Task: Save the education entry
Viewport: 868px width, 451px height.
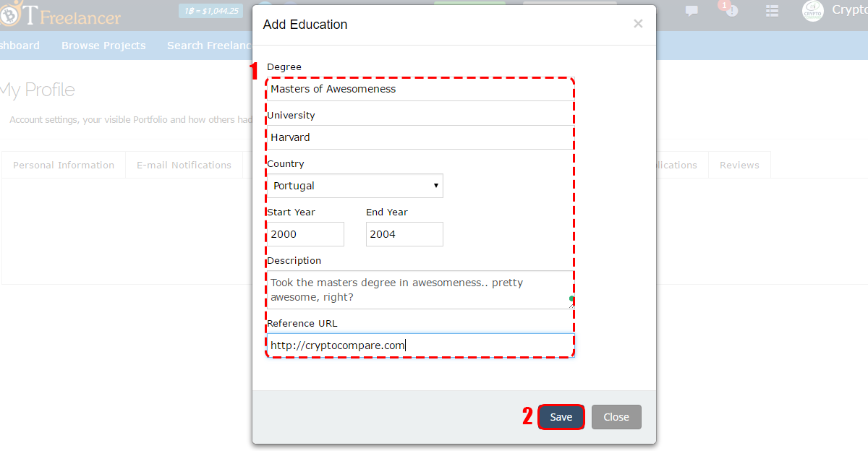Action: [x=561, y=417]
